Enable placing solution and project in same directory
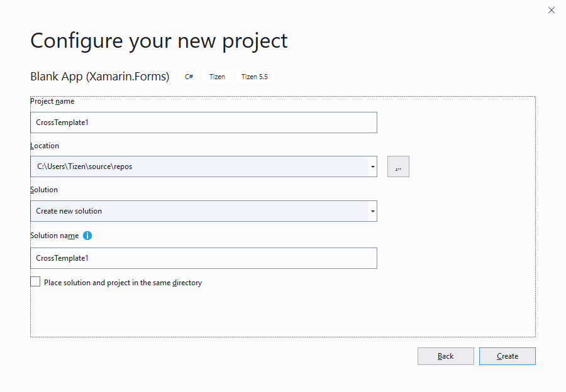This screenshot has height=392, width=566. 35,282
